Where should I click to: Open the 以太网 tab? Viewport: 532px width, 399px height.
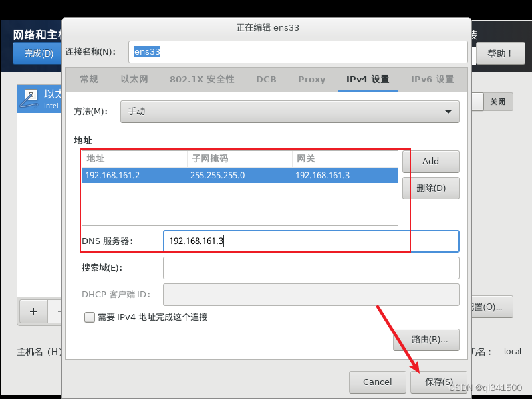(134, 79)
